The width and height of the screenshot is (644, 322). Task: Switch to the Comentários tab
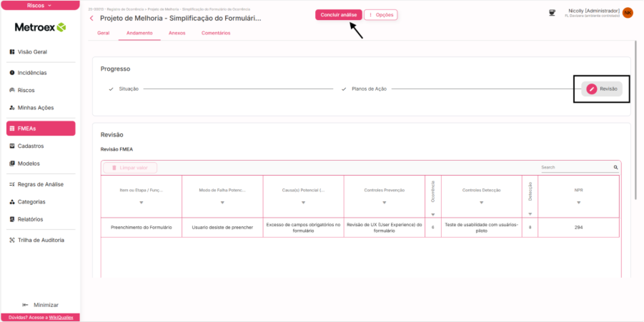pyautogui.click(x=216, y=33)
